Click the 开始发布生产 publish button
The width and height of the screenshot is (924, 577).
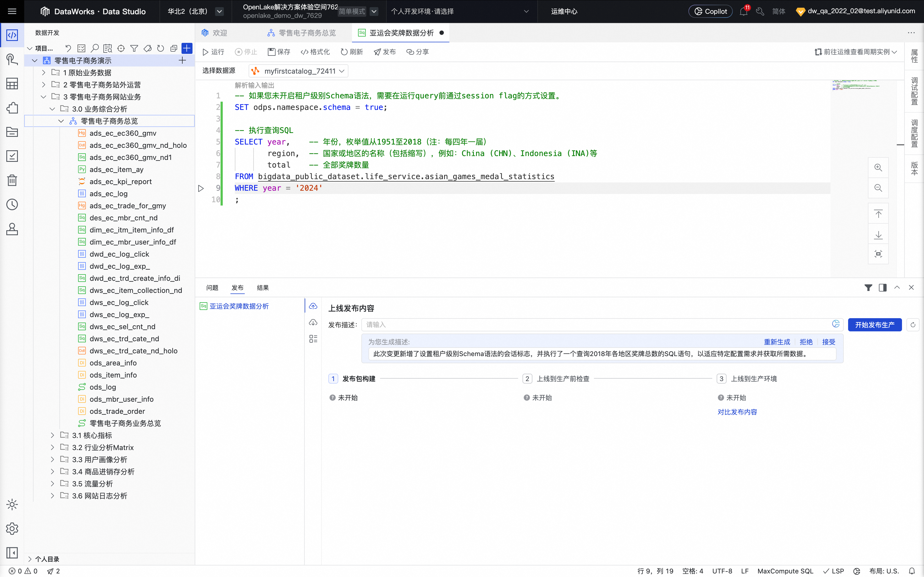point(875,324)
